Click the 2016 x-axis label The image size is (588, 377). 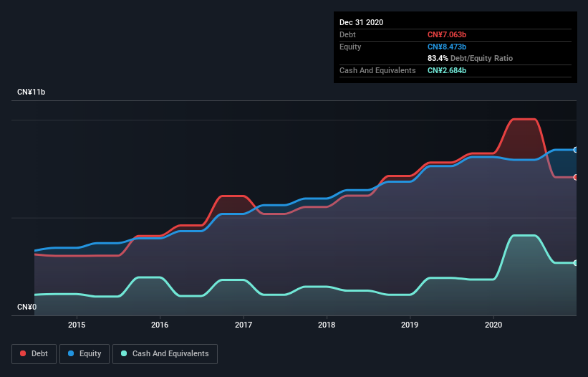(x=160, y=325)
